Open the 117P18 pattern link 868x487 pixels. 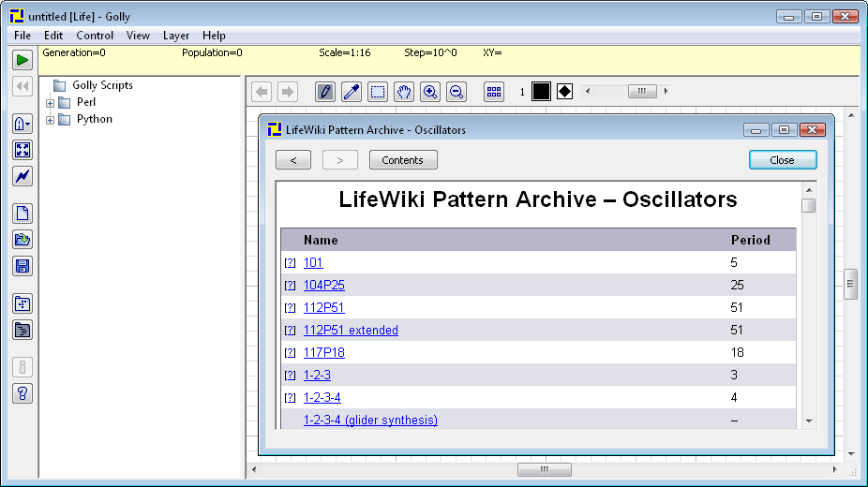pyautogui.click(x=323, y=353)
